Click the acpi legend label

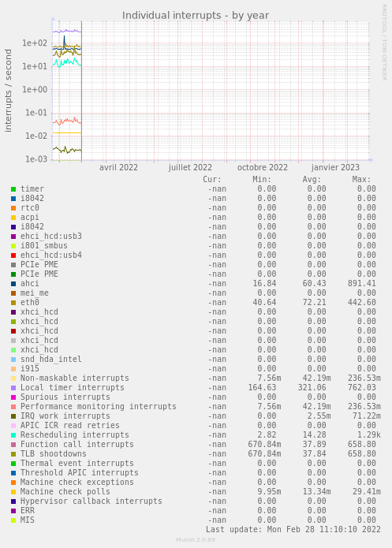click(x=30, y=218)
